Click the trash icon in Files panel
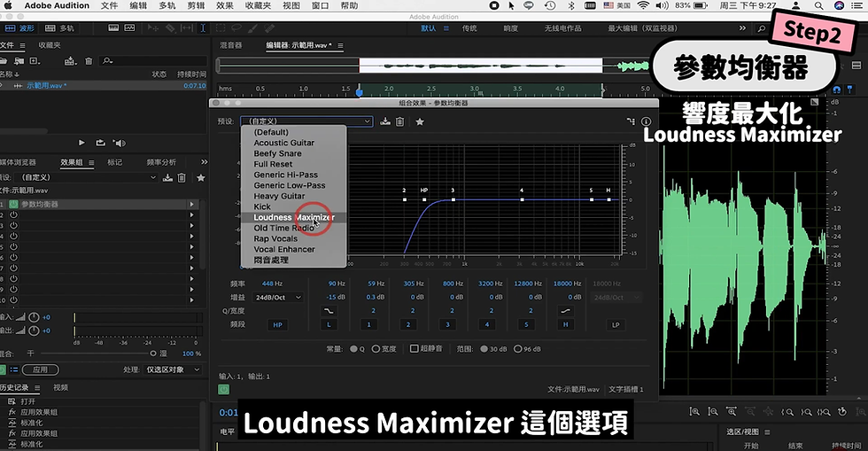Image resolution: width=868 pixels, height=451 pixels. point(89,61)
